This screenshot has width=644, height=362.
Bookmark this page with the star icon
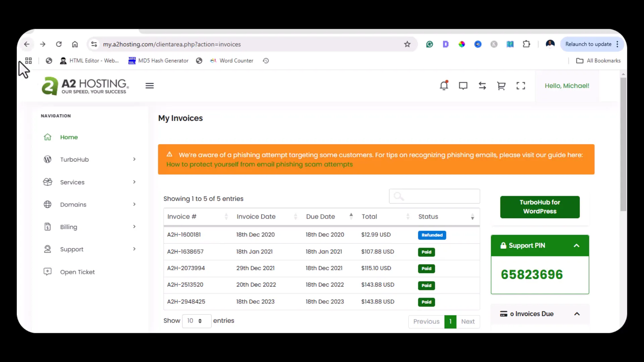point(407,44)
